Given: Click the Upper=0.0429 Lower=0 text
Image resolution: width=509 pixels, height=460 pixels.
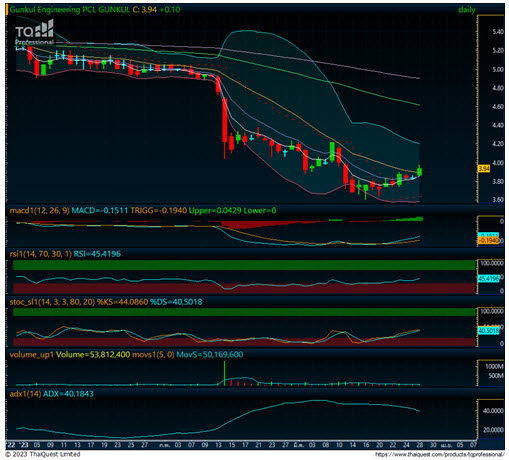Looking at the screenshot, I should coord(232,211).
